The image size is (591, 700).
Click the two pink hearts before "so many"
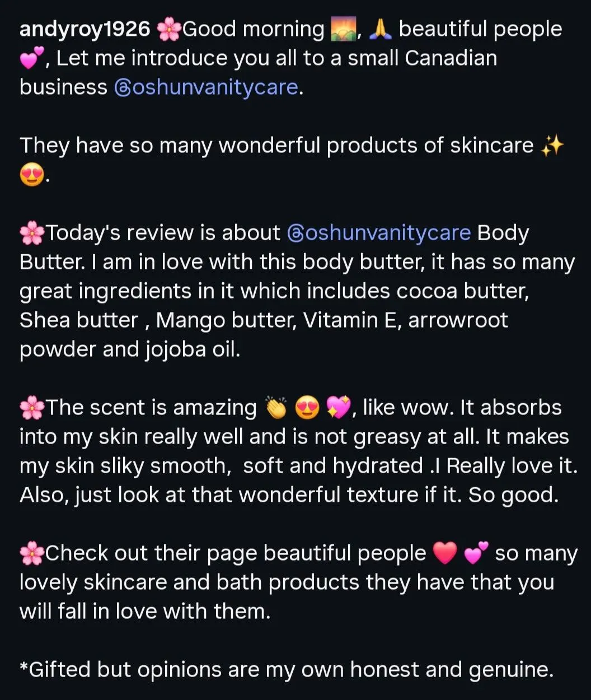coord(476,553)
